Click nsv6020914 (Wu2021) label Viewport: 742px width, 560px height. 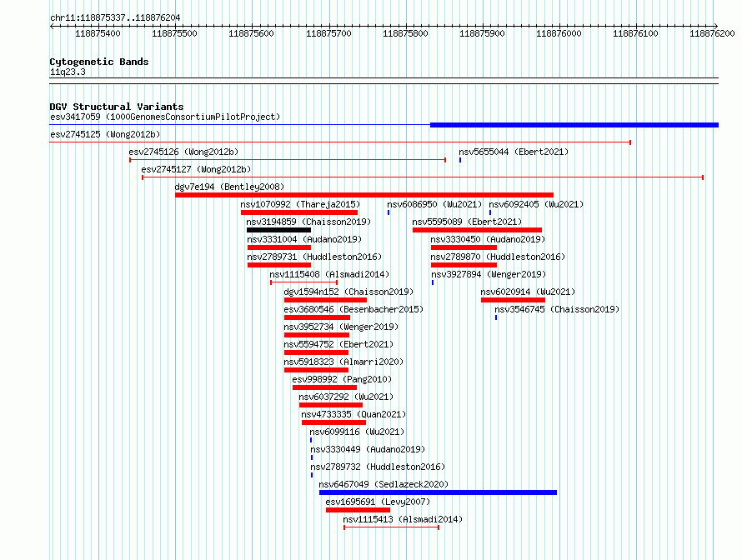(528, 292)
